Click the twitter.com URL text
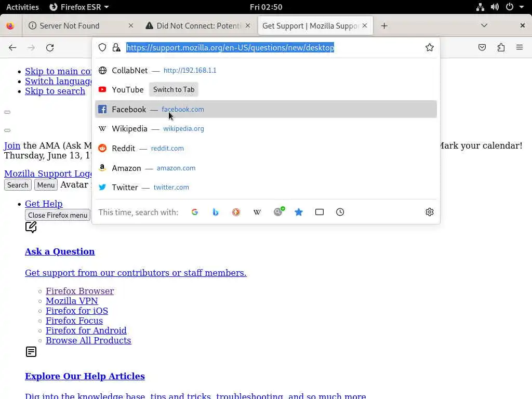Image resolution: width=532 pixels, height=399 pixels. click(x=171, y=187)
